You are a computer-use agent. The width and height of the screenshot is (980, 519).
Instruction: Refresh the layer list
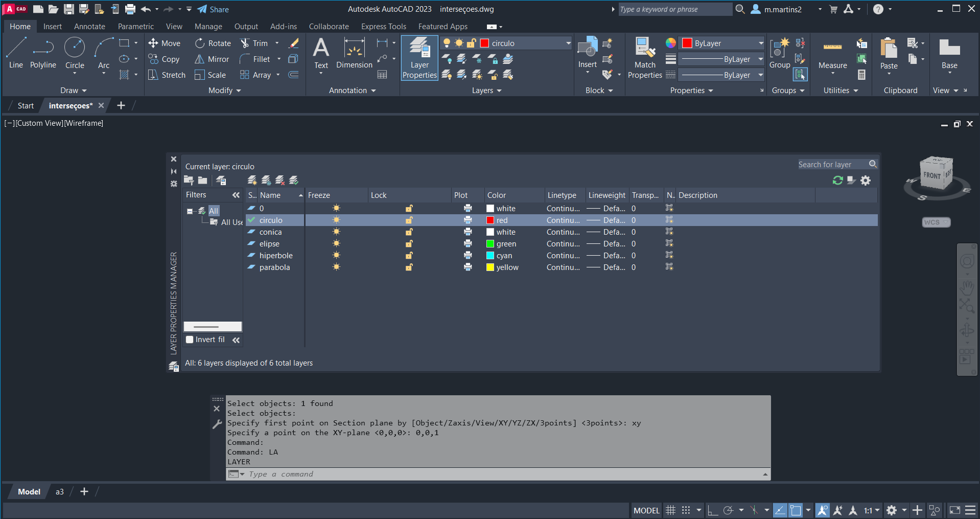(x=837, y=180)
